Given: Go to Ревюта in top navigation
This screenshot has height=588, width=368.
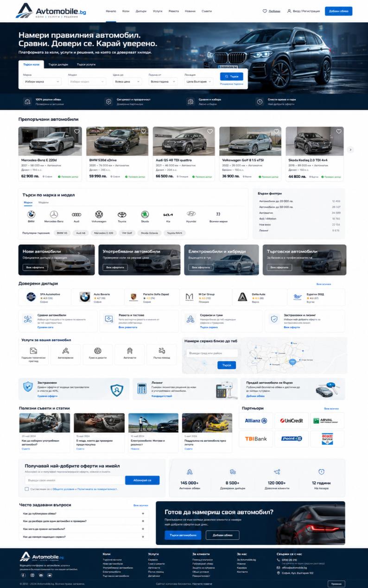Looking at the screenshot, I should [173, 11].
